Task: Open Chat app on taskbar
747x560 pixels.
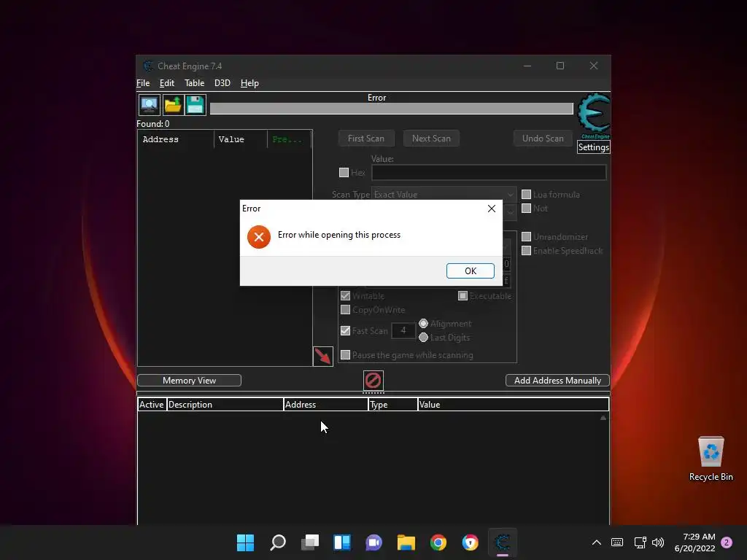Action: click(374, 542)
